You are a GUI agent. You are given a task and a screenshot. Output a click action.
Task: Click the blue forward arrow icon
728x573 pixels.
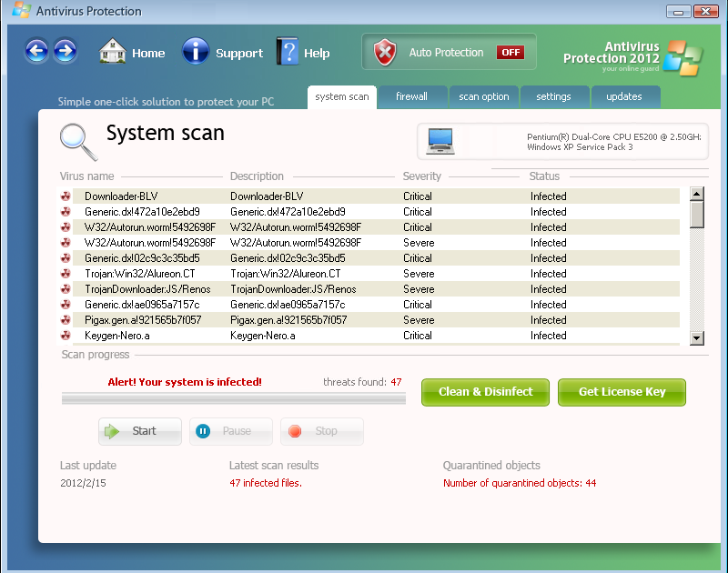pos(65,51)
